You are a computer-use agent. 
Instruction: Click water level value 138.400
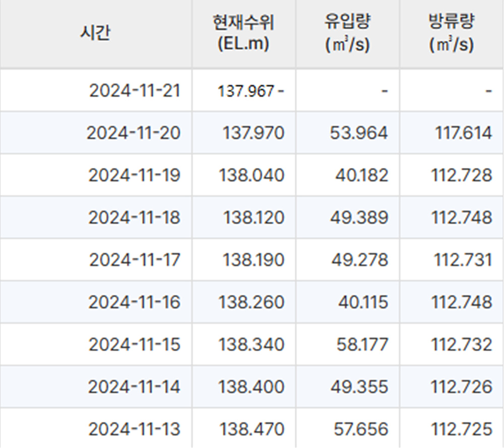click(x=251, y=387)
